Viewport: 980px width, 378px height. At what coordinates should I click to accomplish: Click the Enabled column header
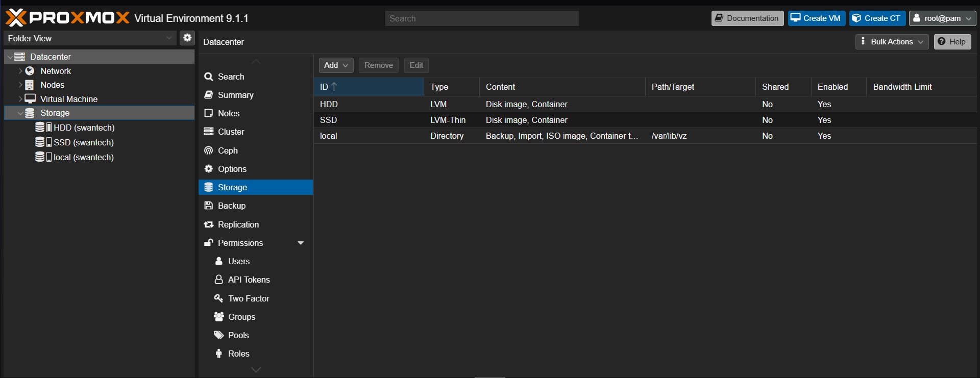pos(839,87)
